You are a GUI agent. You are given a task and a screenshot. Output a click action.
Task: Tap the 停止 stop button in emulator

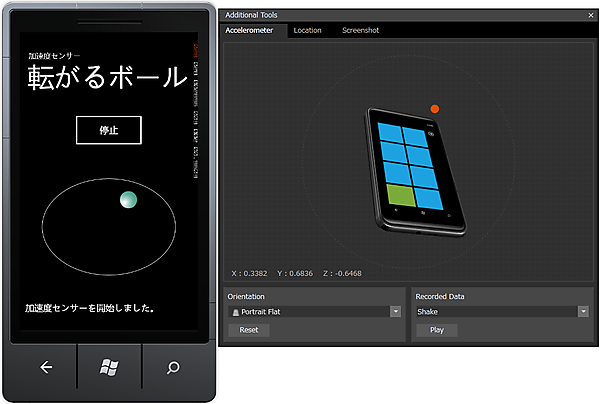pyautogui.click(x=109, y=130)
